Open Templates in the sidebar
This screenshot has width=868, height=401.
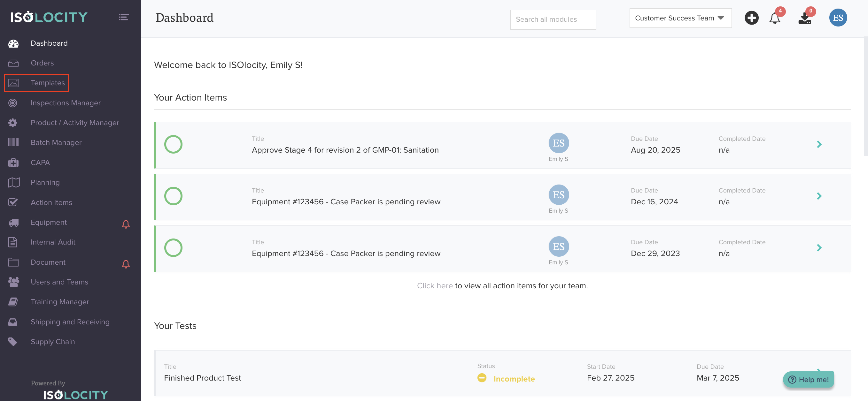48,83
